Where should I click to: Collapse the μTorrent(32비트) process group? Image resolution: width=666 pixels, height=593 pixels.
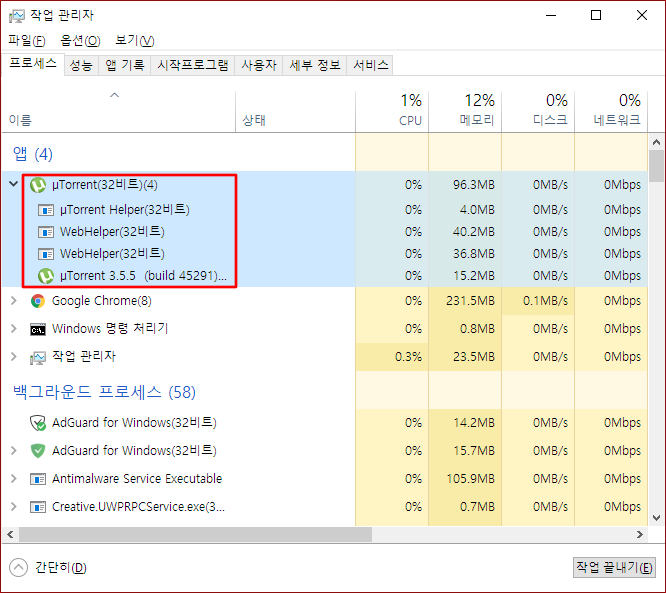click(14, 184)
